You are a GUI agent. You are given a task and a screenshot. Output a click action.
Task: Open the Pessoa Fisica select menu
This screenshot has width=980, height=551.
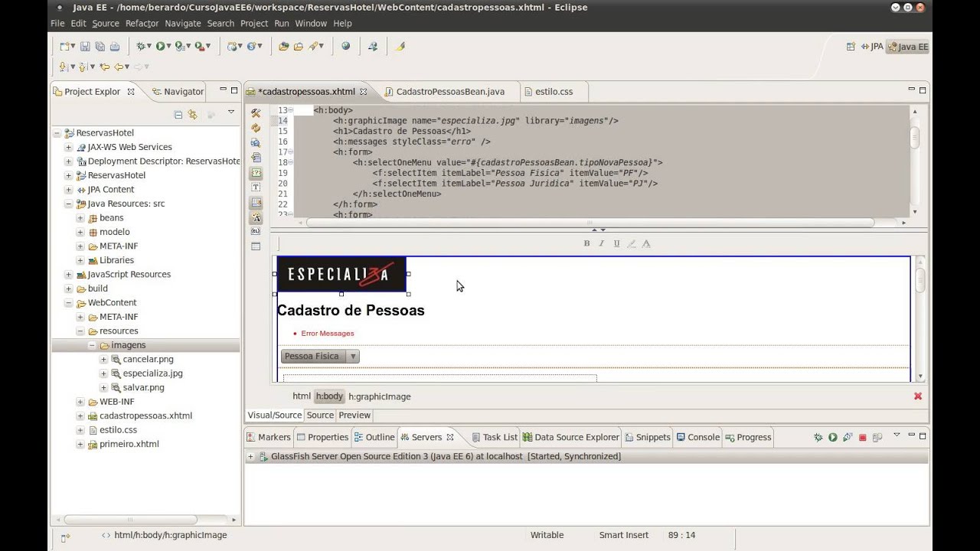[320, 356]
